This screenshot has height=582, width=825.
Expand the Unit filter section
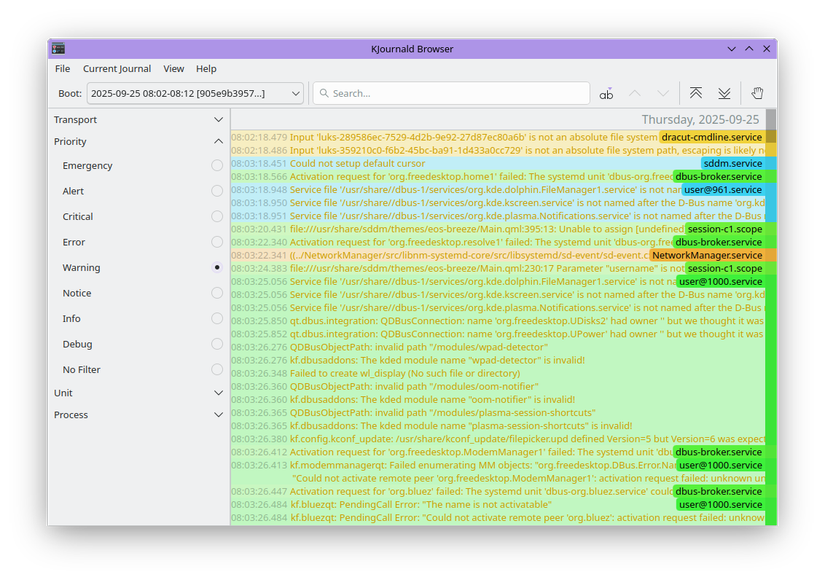tap(217, 393)
